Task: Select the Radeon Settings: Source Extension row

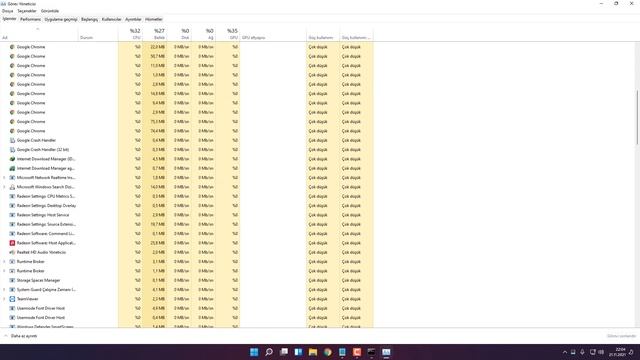Action: (x=187, y=224)
